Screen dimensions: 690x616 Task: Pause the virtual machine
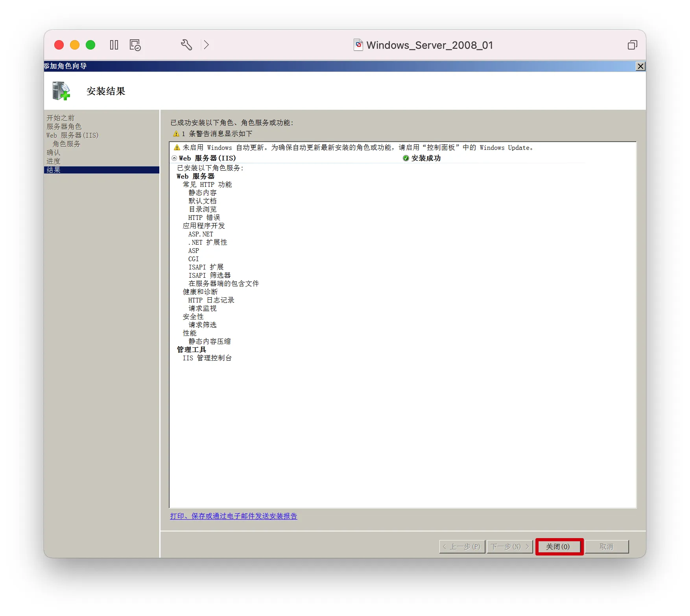(x=114, y=45)
